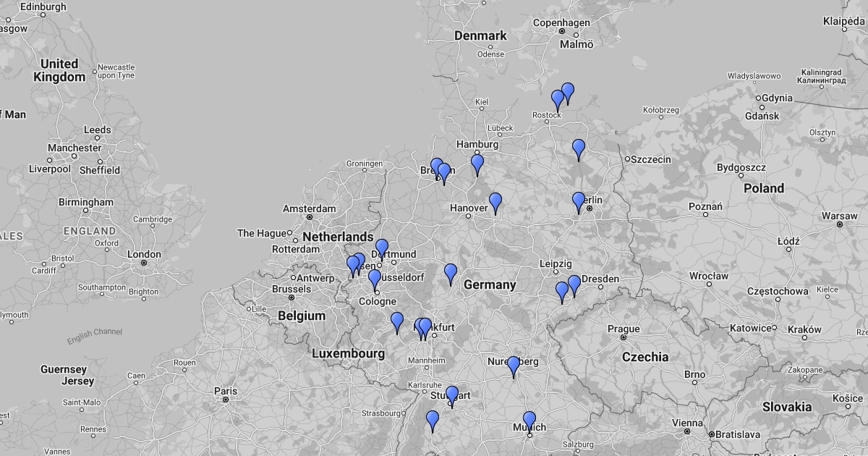Click the pin southwest of Stuttgart
The image size is (868, 456).
[x=433, y=420]
